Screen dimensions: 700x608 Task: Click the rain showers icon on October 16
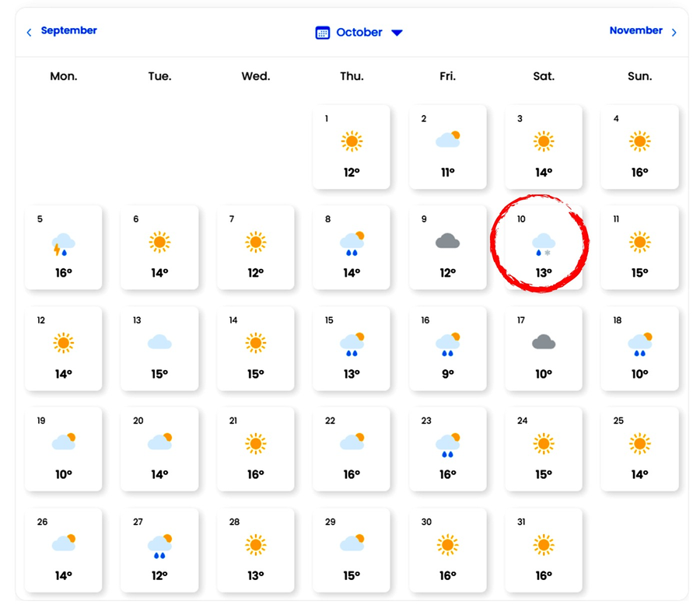448,344
